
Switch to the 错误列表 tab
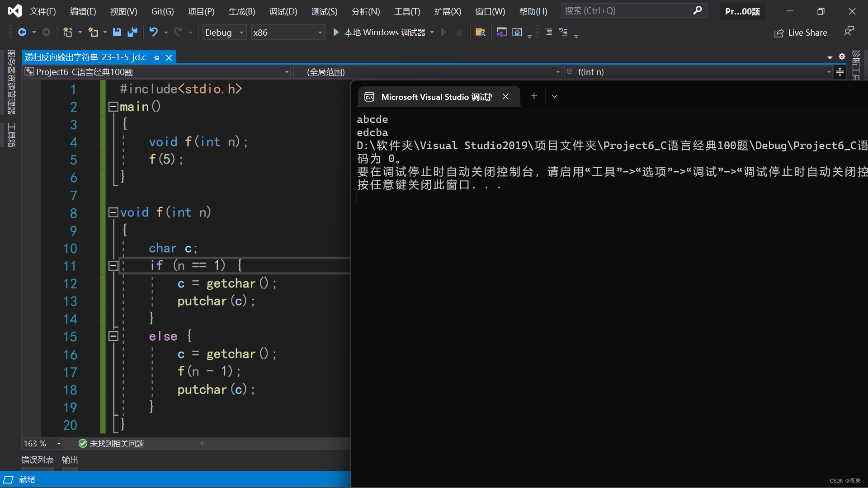(x=38, y=460)
